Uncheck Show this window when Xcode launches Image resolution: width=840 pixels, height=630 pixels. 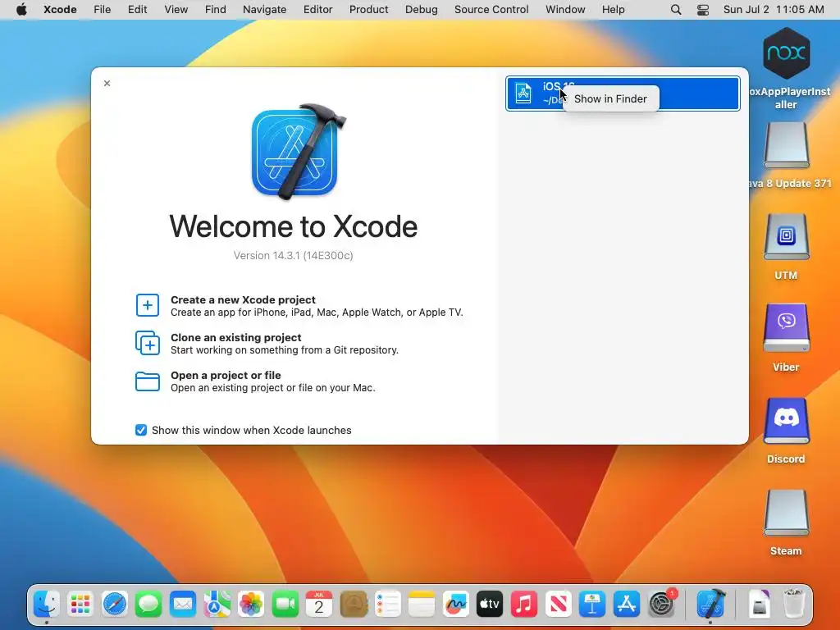pyautogui.click(x=141, y=430)
